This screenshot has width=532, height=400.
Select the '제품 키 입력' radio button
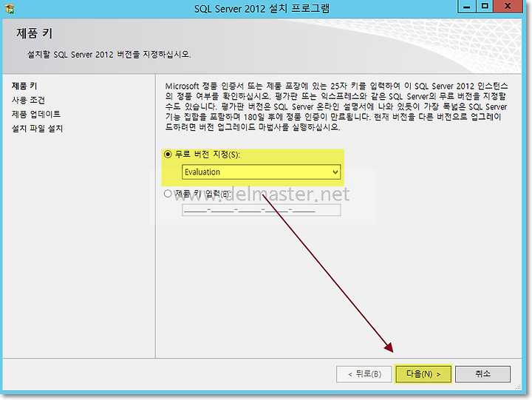pyautogui.click(x=168, y=194)
